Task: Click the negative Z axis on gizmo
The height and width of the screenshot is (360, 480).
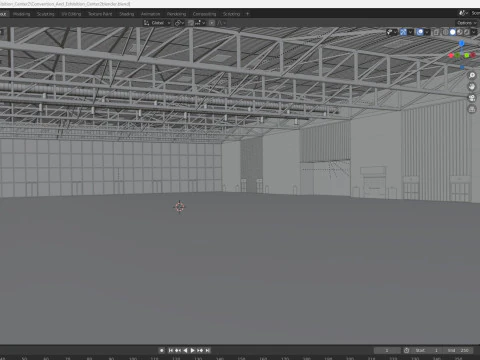Action: pos(462,67)
